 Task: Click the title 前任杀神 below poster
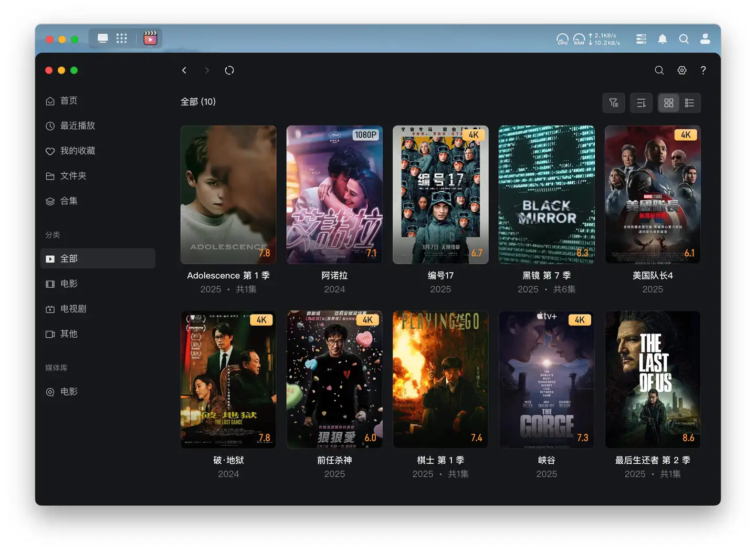click(x=334, y=461)
